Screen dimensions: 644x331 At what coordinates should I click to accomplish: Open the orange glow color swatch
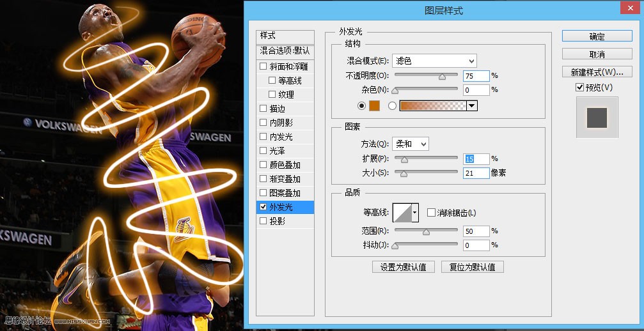click(374, 106)
